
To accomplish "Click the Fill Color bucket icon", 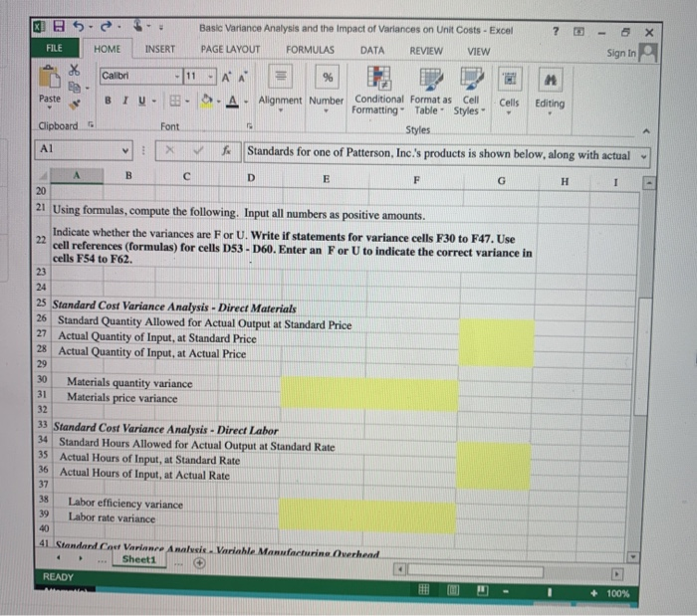I will [x=206, y=101].
